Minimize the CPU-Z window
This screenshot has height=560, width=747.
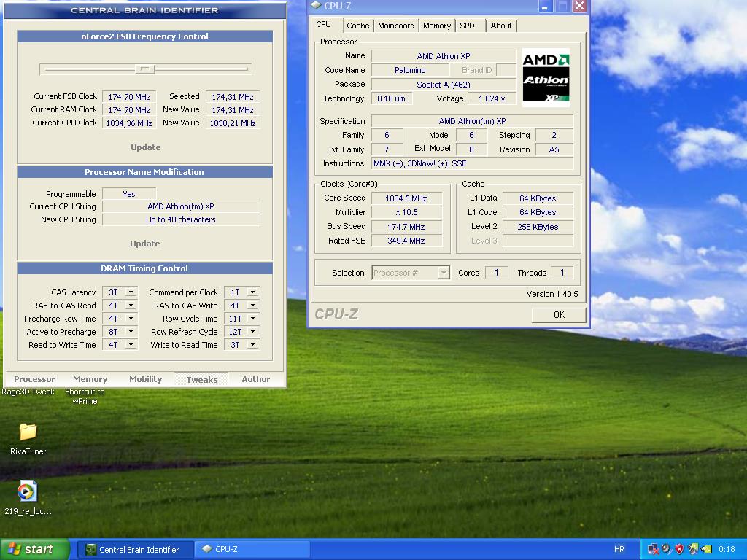coord(545,6)
